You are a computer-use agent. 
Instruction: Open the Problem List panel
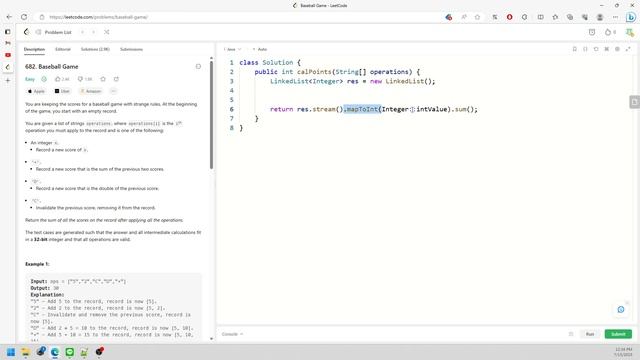point(53,32)
